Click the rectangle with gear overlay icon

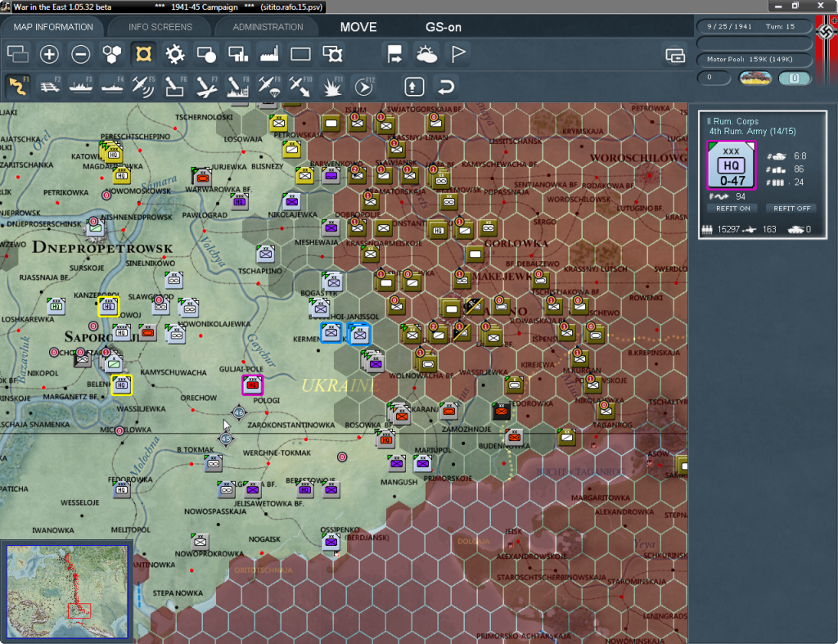pyautogui.click(x=332, y=54)
